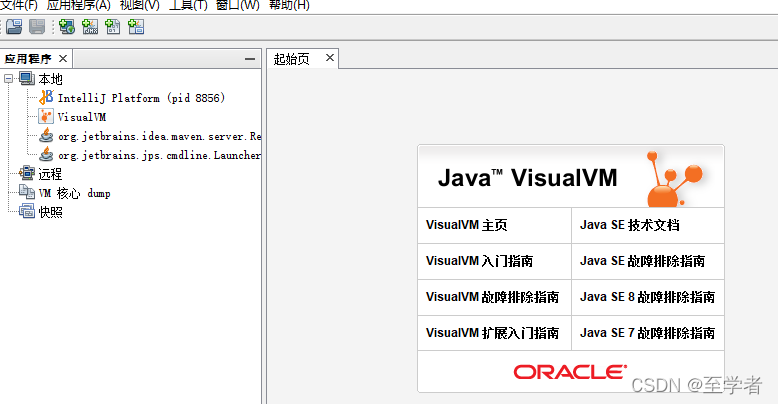The image size is (778, 404).
Task: Click the Add JMX Connection toolbar icon
Action: coord(90,26)
